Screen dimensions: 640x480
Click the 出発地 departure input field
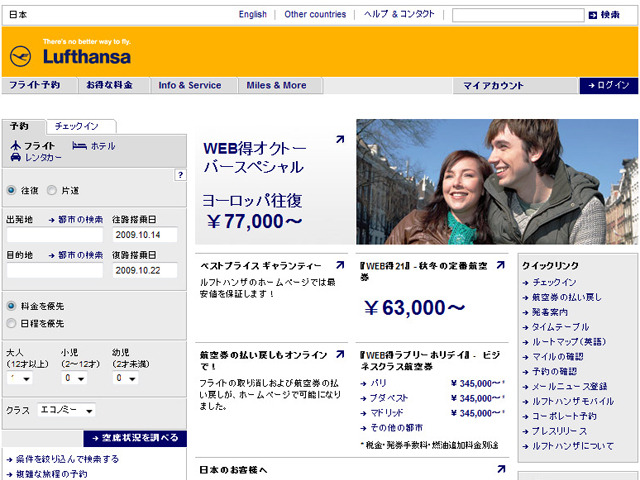click(x=55, y=235)
